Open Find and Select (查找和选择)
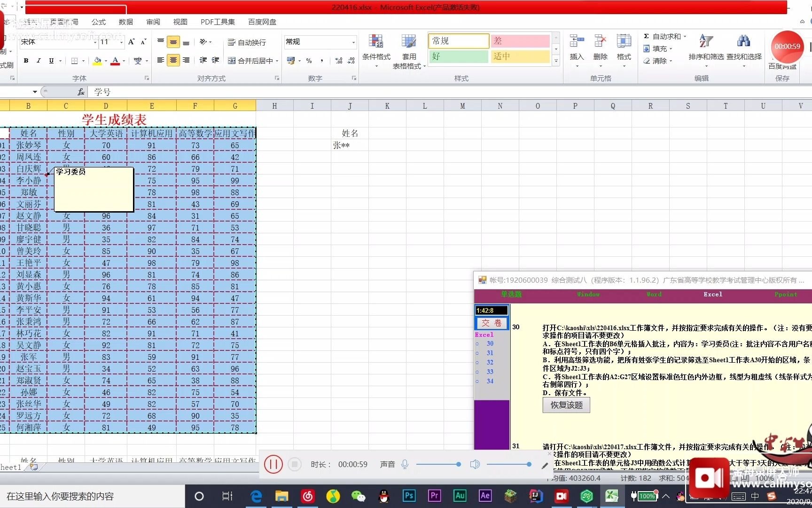Viewport: 812px width, 508px height. (744, 51)
